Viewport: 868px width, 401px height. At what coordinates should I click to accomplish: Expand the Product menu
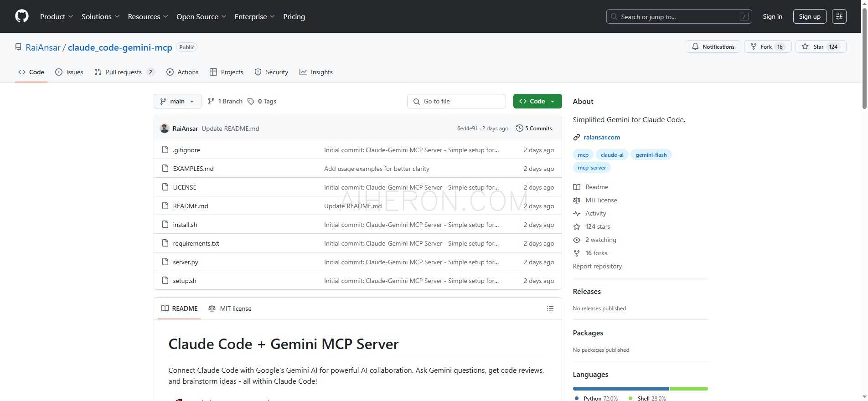tap(57, 16)
